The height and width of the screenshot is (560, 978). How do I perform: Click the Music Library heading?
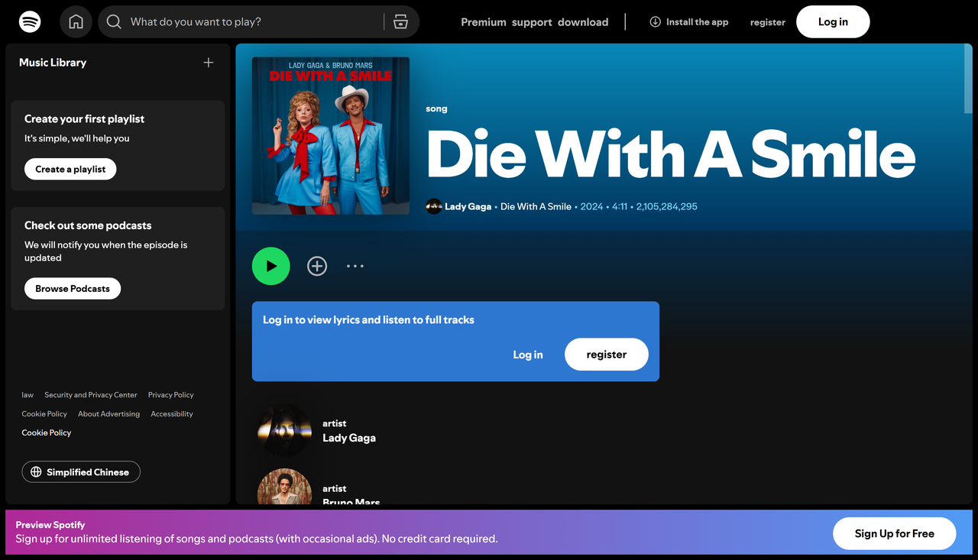pos(53,63)
